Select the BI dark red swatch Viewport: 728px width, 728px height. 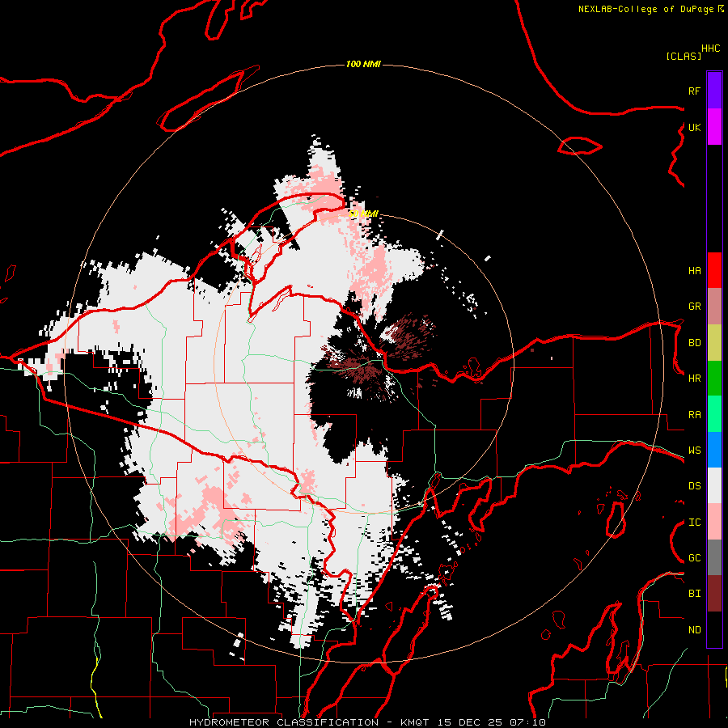714,594
